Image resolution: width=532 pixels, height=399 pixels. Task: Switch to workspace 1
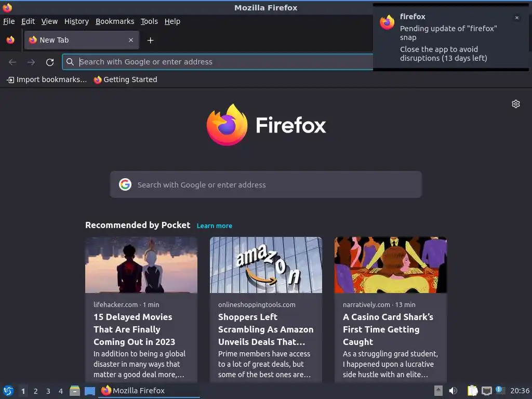(x=23, y=391)
